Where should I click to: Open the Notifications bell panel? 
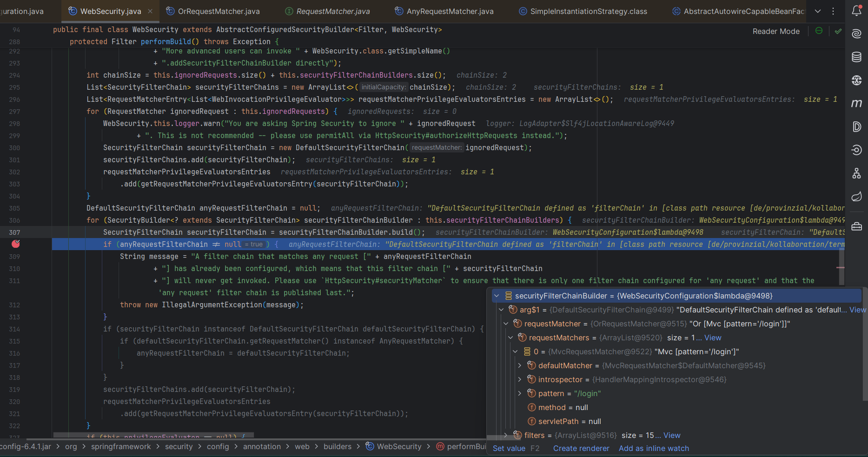[856, 11]
